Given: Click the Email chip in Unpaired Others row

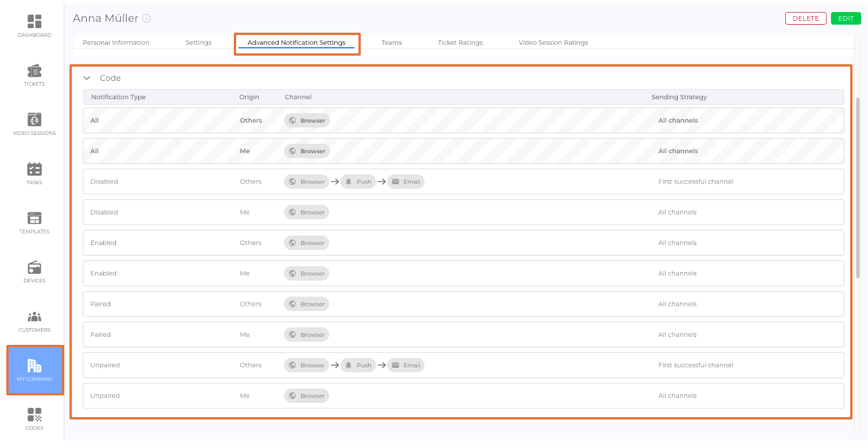Looking at the screenshot, I should [x=406, y=366].
